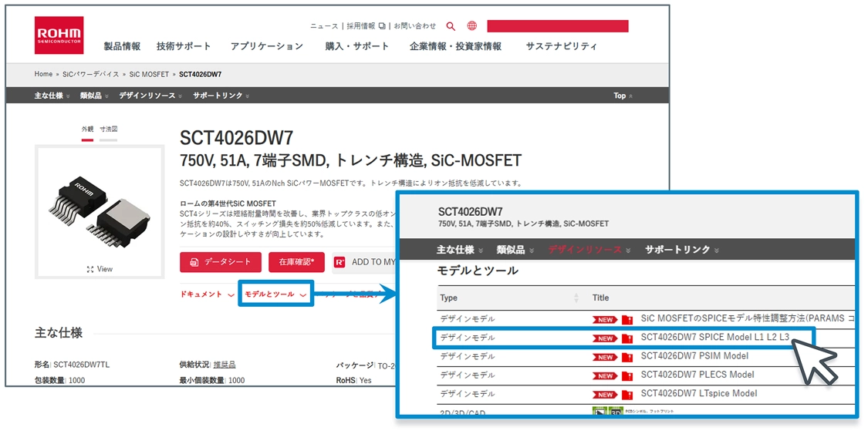Expand the ドキュメント section
Viewport: 868px width, 434px height.
(x=207, y=294)
